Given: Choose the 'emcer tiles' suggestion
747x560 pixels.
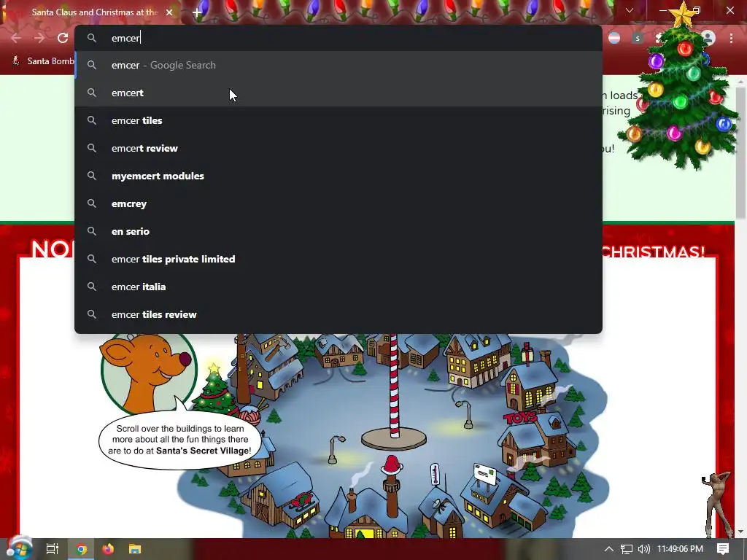Looking at the screenshot, I should coord(338,120).
